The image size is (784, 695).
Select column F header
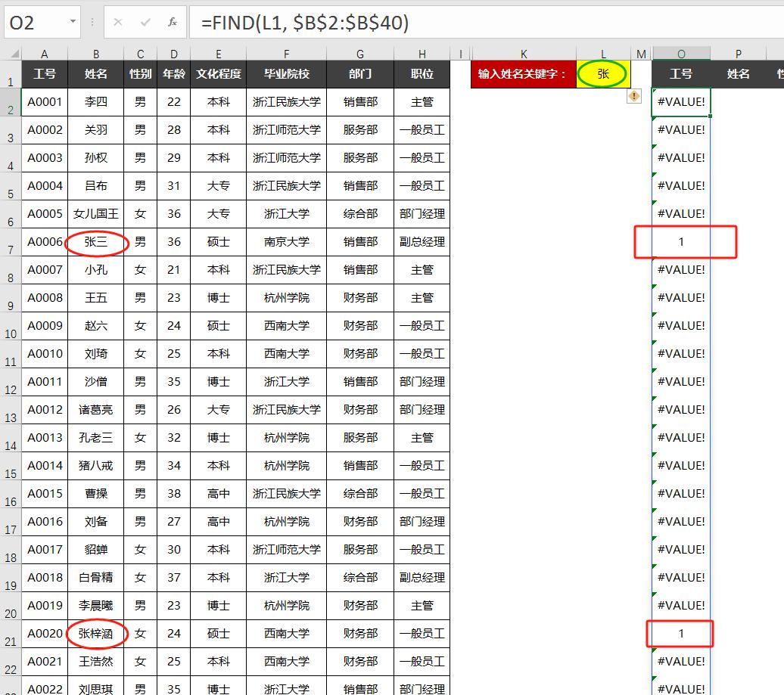coord(287,54)
